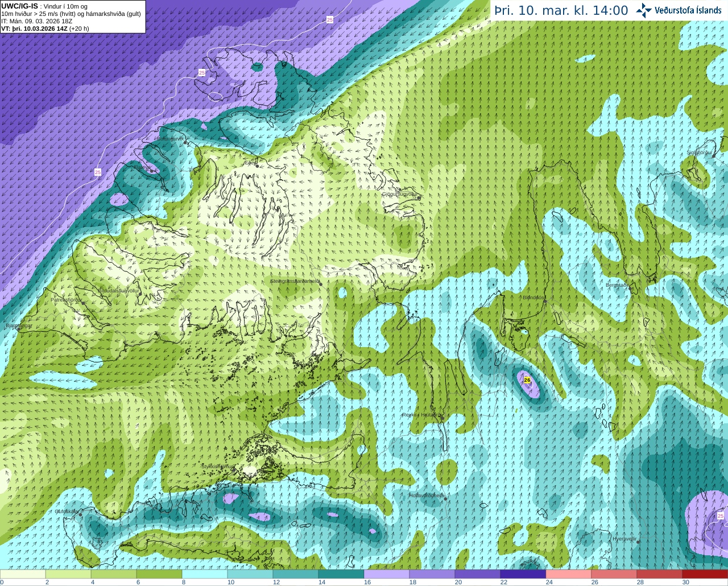Click the 'VT: þri. 10.03.2026 14Z (+20 h)' line

point(45,28)
